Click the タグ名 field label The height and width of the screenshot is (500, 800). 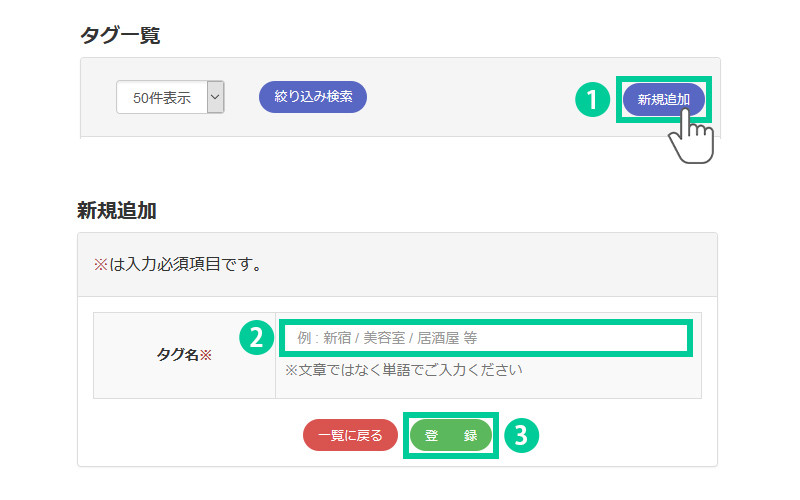(x=178, y=355)
